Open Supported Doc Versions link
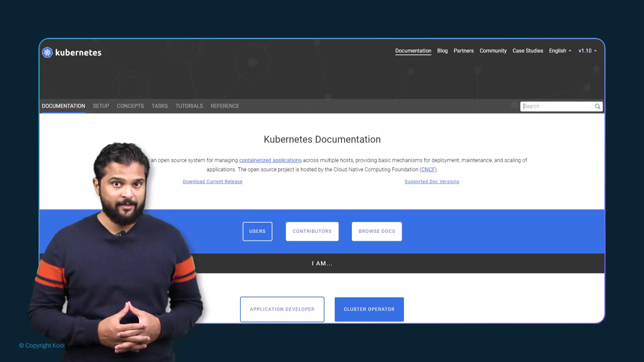 coord(432,182)
